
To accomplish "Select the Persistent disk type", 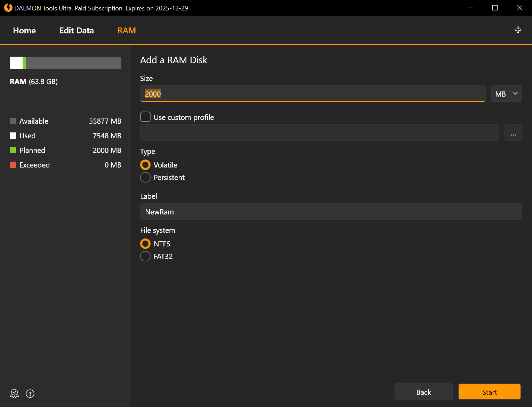I will click(x=145, y=177).
